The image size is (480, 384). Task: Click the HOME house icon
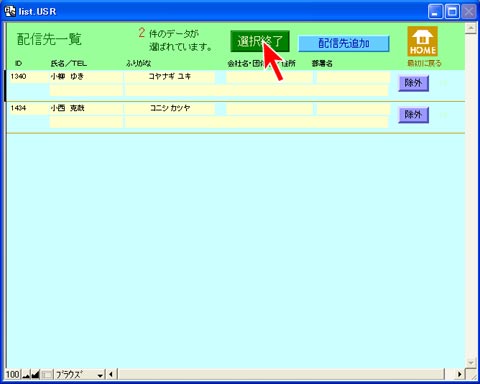pos(422,41)
